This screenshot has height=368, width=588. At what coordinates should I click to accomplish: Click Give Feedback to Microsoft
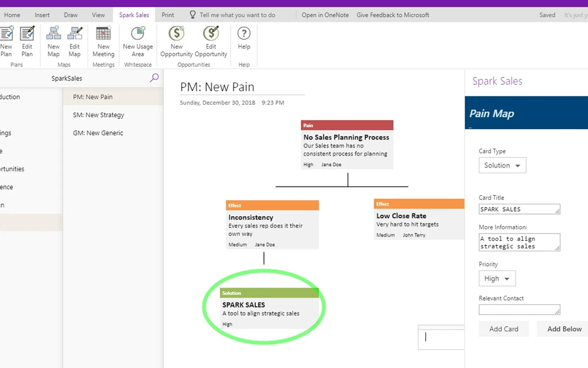pyautogui.click(x=393, y=15)
